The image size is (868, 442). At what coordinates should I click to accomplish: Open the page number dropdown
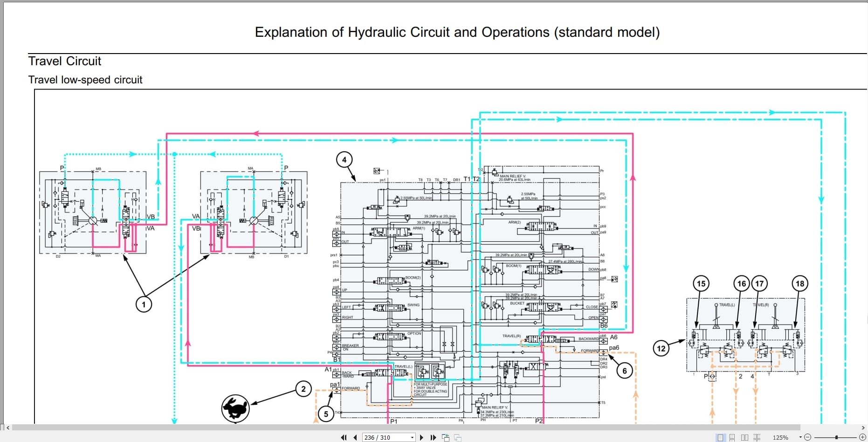[x=413, y=437]
